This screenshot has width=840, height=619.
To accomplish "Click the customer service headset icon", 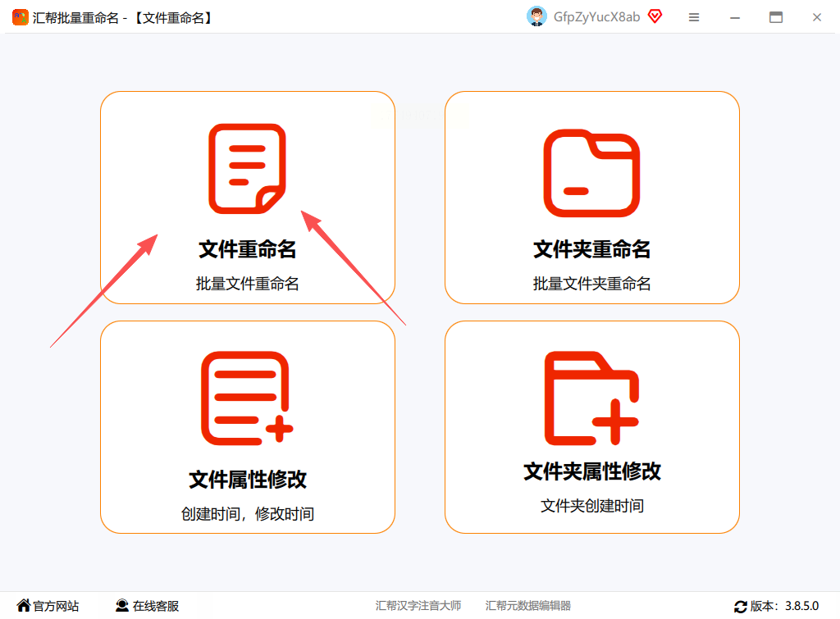I will pos(122,606).
